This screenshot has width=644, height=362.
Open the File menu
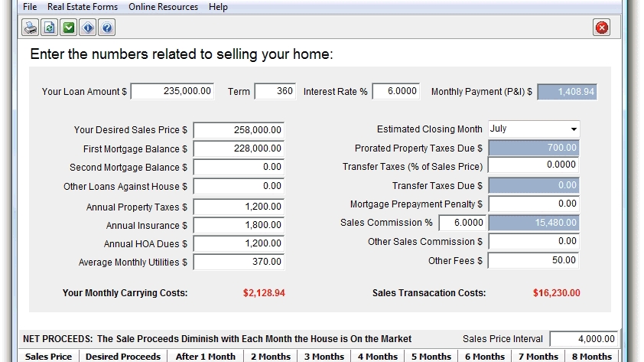31,7
